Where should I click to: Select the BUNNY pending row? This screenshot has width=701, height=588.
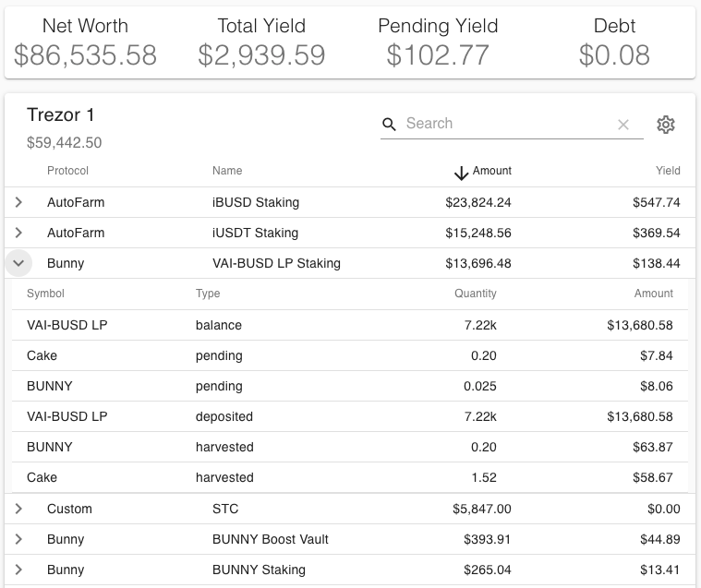click(350, 386)
